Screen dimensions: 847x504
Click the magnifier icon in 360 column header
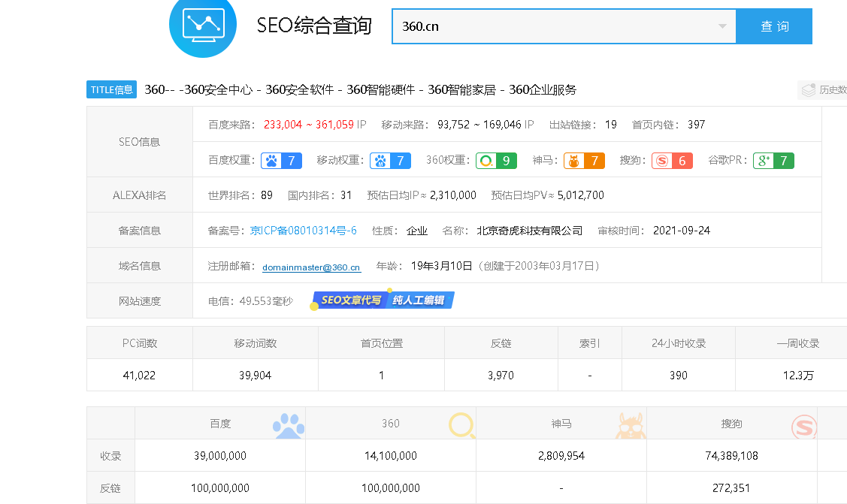pos(462,425)
